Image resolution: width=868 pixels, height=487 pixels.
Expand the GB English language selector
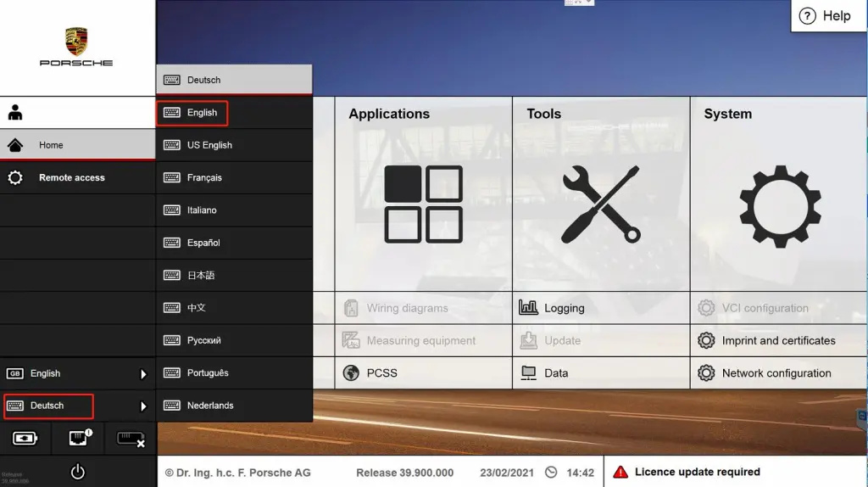click(77, 373)
